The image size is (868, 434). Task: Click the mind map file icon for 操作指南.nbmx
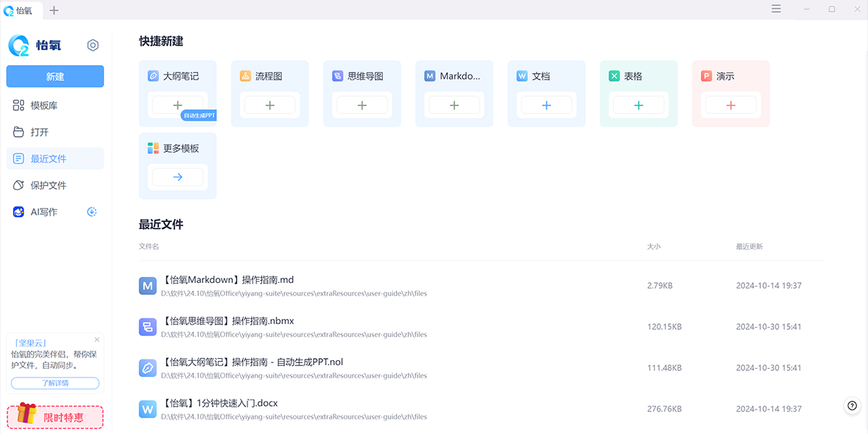pyautogui.click(x=148, y=327)
